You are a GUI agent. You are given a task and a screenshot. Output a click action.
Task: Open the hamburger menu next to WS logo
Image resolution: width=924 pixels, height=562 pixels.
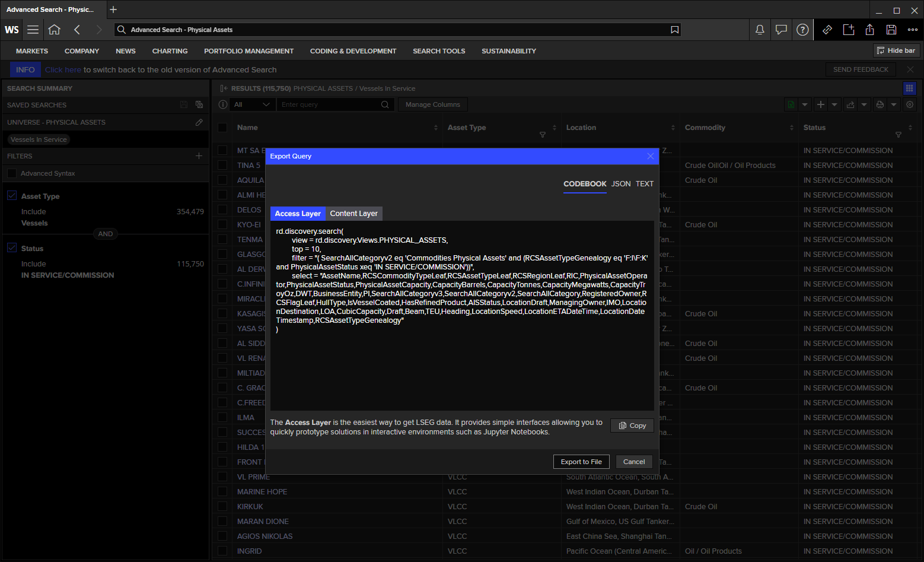point(33,30)
